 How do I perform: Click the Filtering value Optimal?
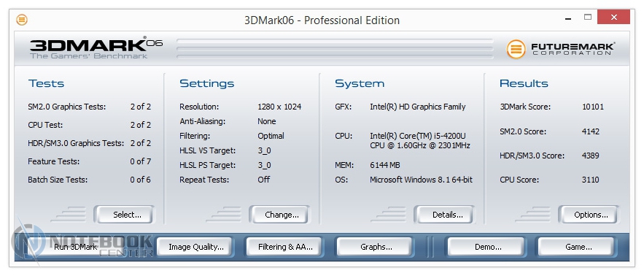tap(271, 136)
